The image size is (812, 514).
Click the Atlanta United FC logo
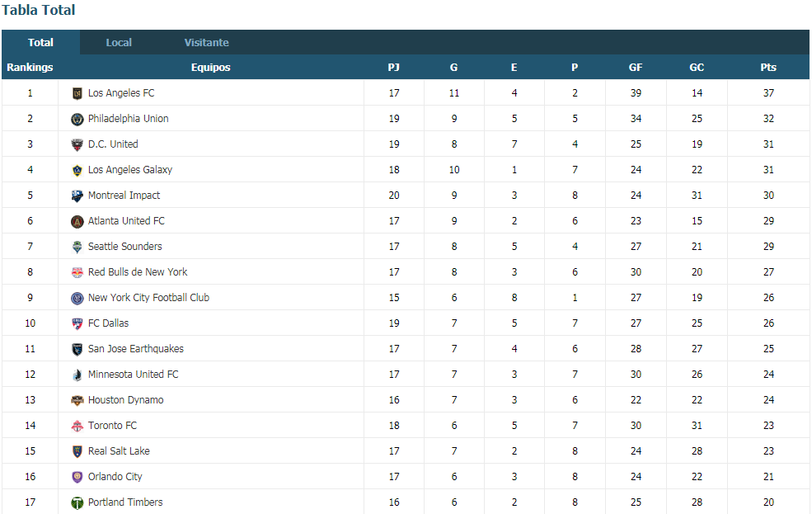(x=77, y=221)
